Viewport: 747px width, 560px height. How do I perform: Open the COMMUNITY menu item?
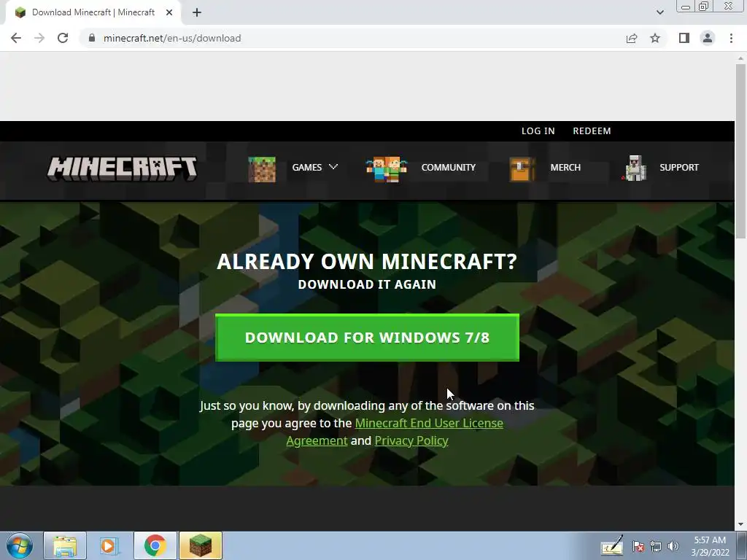[x=449, y=167]
